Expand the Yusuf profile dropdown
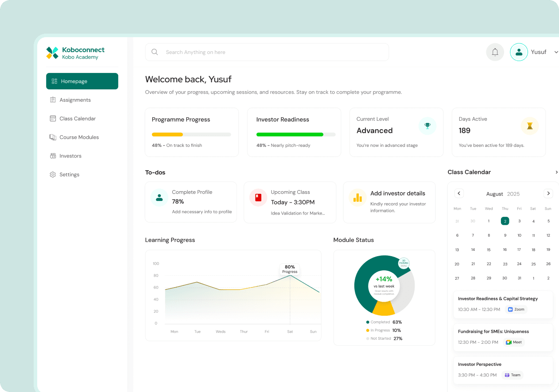559x392 pixels. point(556,52)
